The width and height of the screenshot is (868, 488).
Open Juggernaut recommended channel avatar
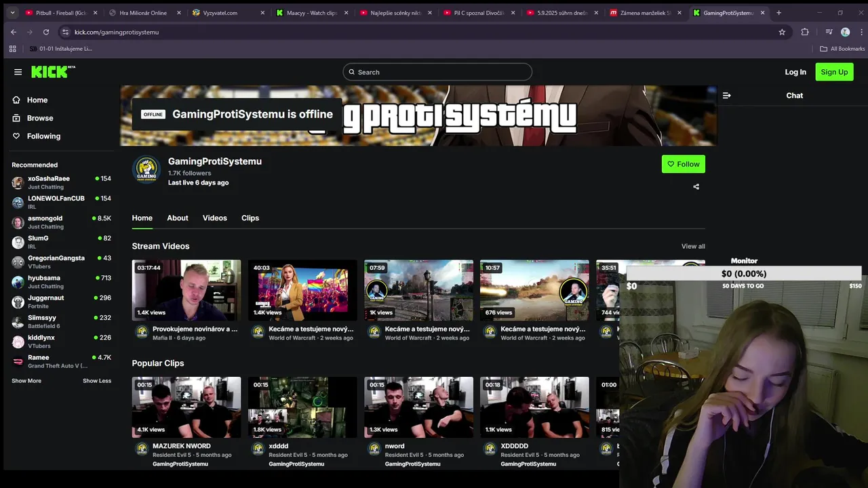click(x=18, y=302)
